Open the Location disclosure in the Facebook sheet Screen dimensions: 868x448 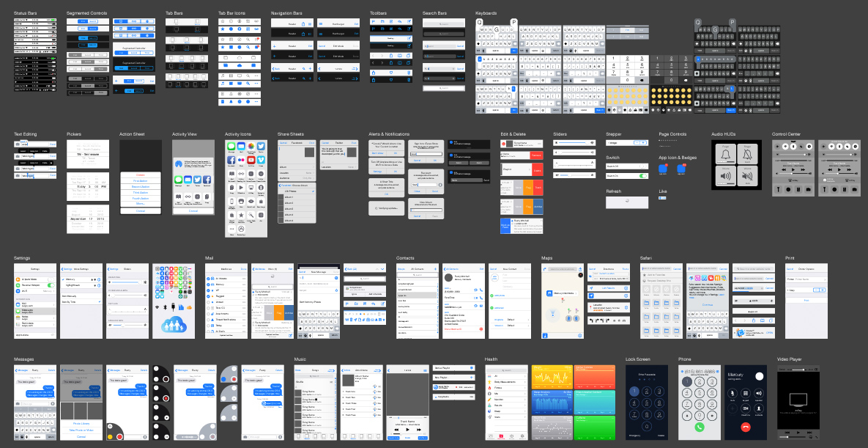click(297, 173)
